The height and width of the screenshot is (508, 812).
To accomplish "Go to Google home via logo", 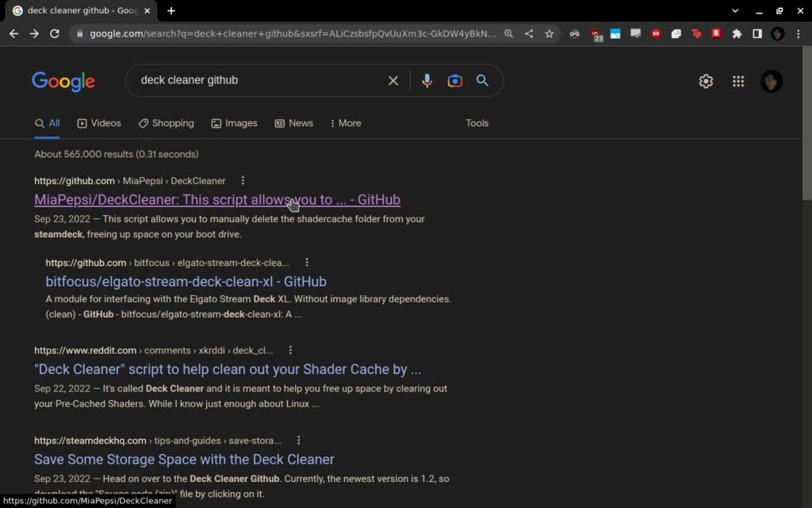I will pos(63,82).
